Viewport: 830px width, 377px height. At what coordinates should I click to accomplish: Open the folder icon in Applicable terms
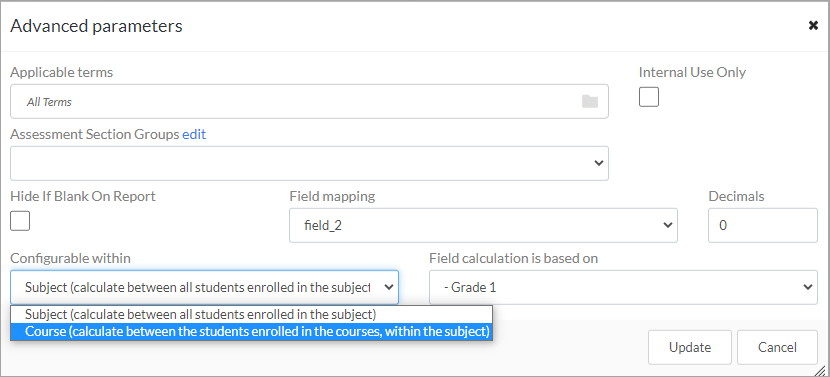point(590,101)
